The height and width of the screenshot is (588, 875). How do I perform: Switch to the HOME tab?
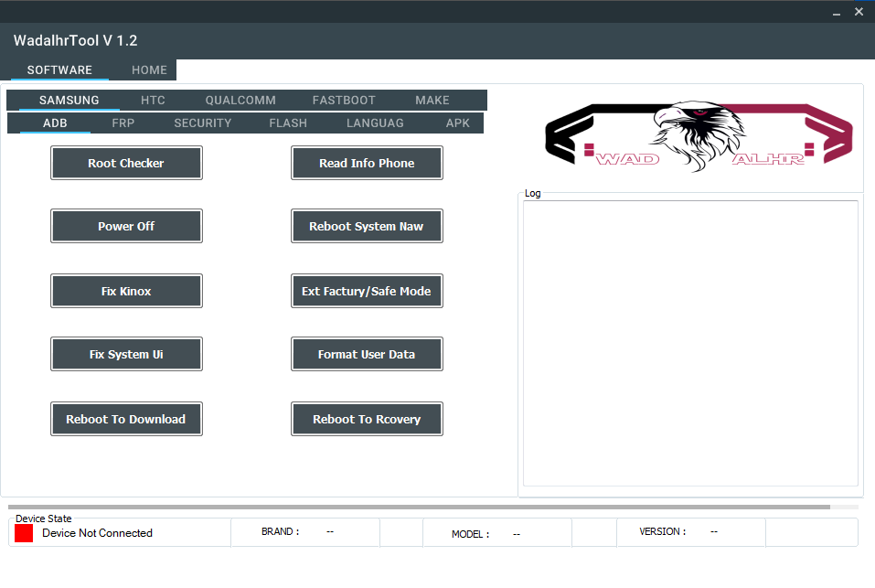(149, 70)
